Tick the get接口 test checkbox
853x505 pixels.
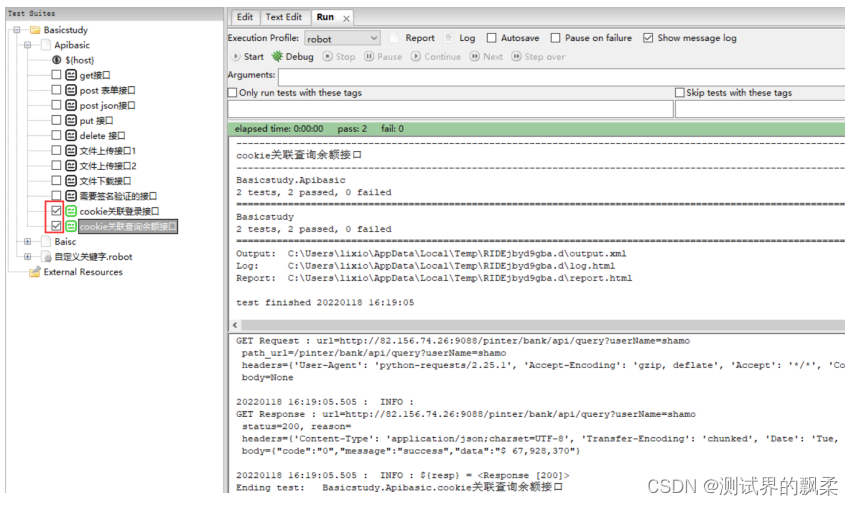[56, 75]
